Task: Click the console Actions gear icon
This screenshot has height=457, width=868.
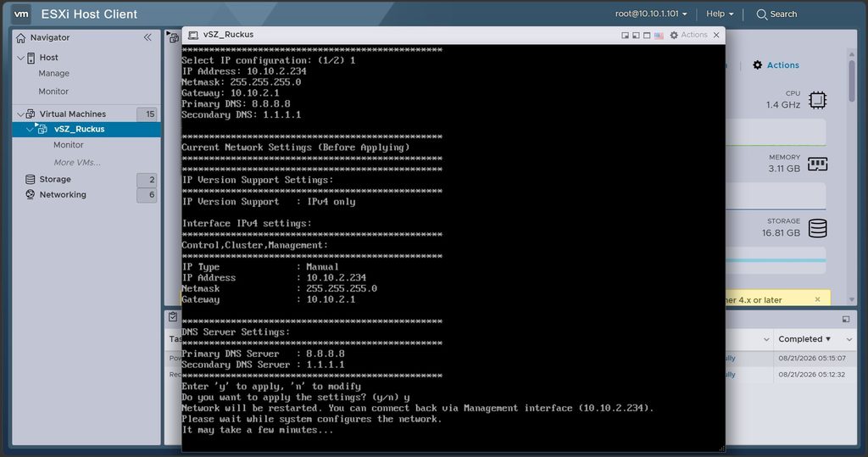Action: (674, 35)
